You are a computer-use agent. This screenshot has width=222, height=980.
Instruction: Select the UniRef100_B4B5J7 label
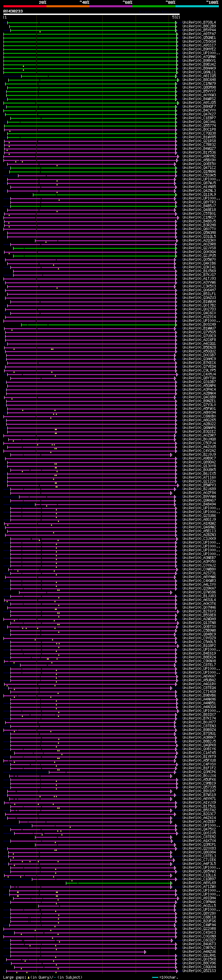(x=199, y=206)
